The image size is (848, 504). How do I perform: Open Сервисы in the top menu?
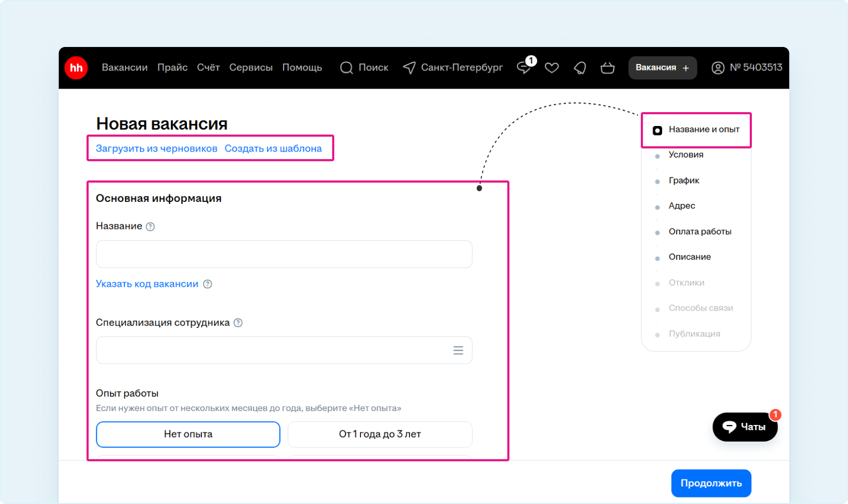(250, 68)
